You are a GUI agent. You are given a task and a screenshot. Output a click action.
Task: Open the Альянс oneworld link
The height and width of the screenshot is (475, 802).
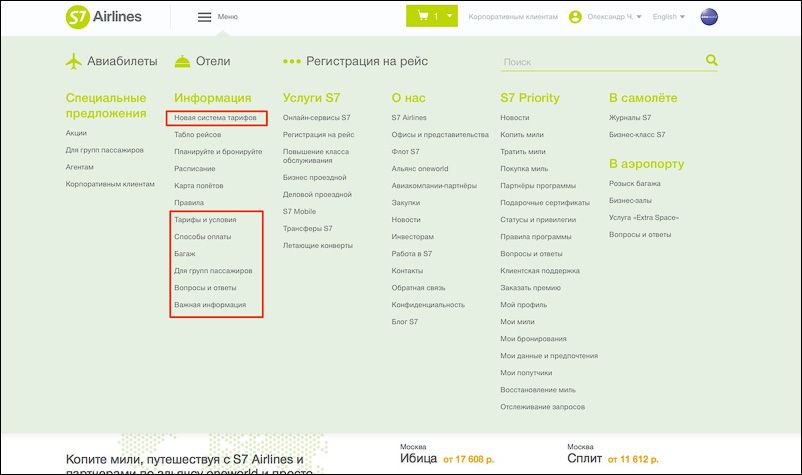point(420,169)
